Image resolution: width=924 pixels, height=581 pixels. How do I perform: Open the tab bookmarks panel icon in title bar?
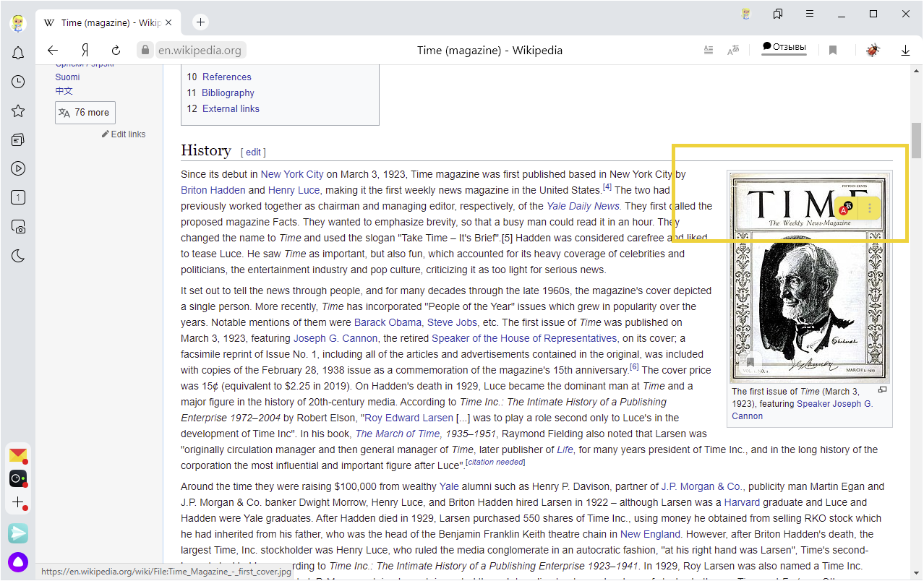pos(778,14)
